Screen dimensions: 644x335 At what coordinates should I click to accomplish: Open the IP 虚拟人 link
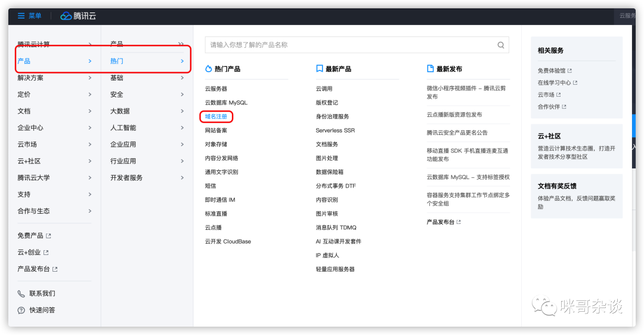[327, 256]
